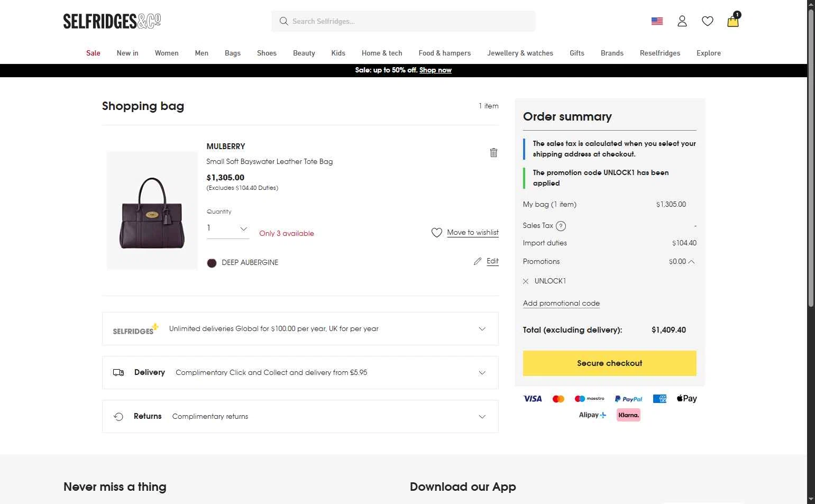Click the Visa payment icon
The image size is (815, 504).
click(533, 399)
